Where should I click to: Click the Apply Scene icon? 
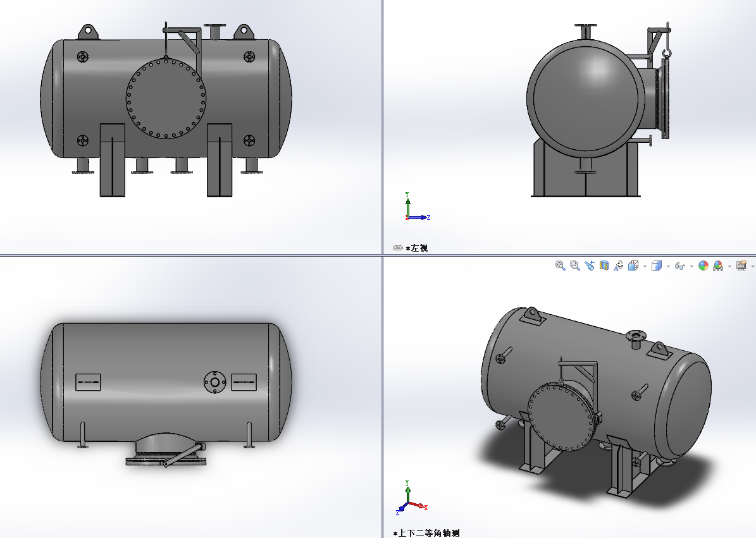point(718,266)
